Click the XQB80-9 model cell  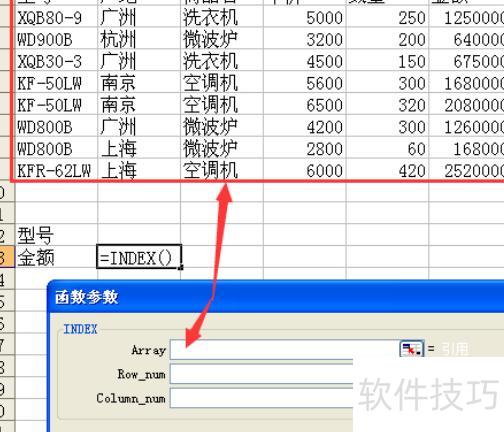point(56,17)
